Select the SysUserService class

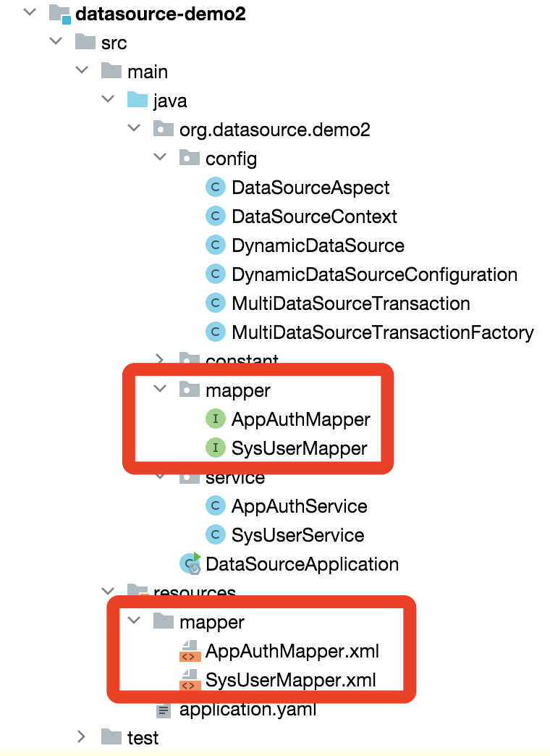coord(297,535)
